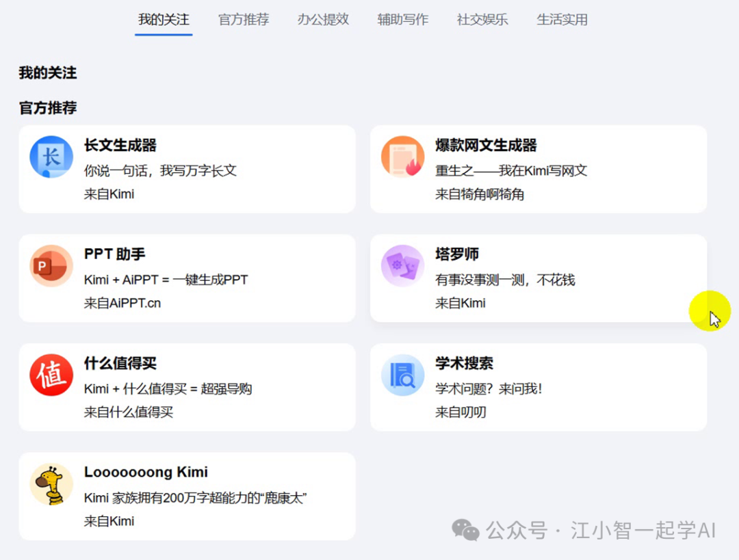This screenshot has height=560, width=739.
Task: Open the blue 长文生成器 icon
Action: [x=51, y=157]
